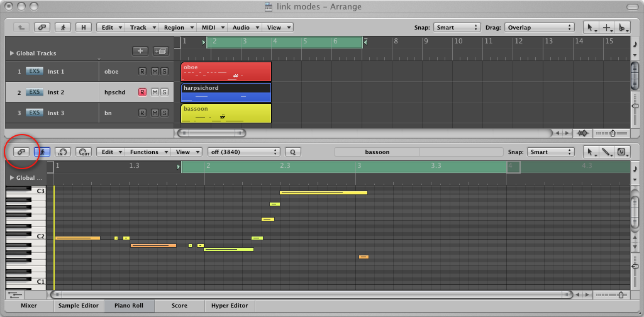Toggle Catch playhead in Arrange toolbar
644x317 pixels.
coord(63,28)
